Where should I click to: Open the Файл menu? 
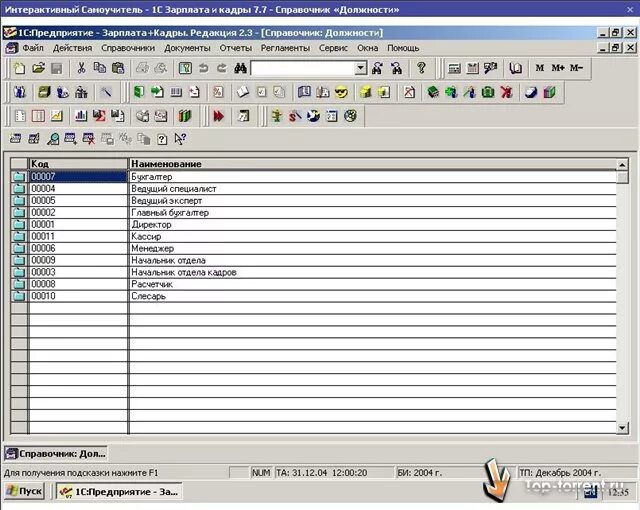tap(33, 48)
